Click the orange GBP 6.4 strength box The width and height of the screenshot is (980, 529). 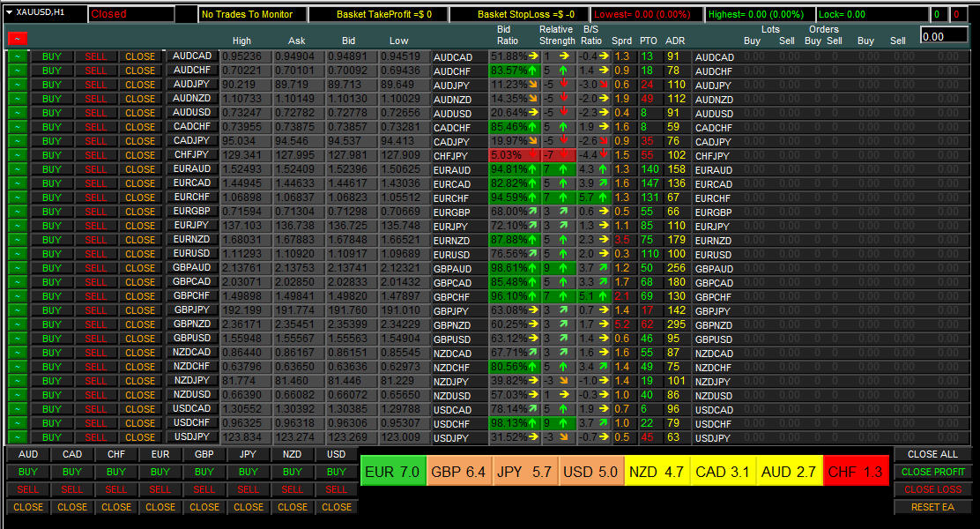coord(458,472)
